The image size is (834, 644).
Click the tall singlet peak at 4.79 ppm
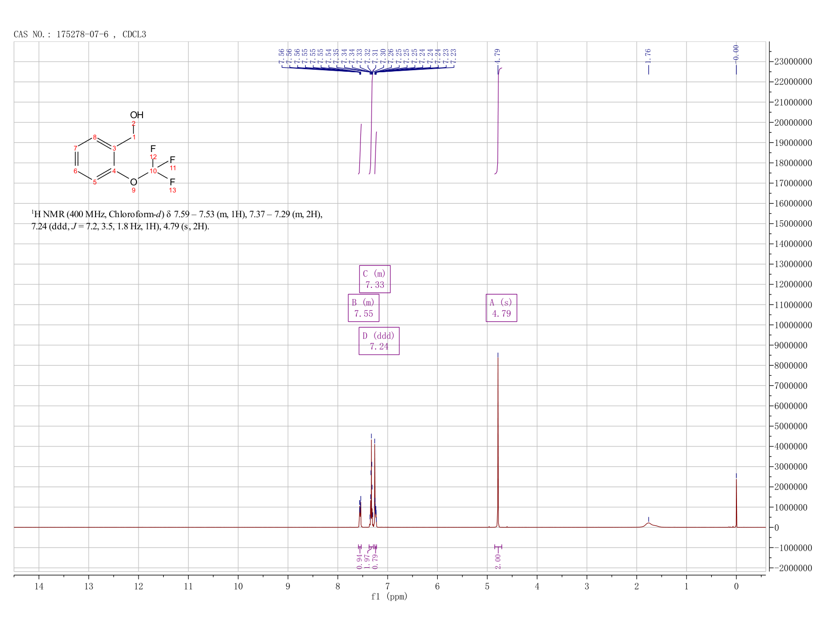click(498, 439)
